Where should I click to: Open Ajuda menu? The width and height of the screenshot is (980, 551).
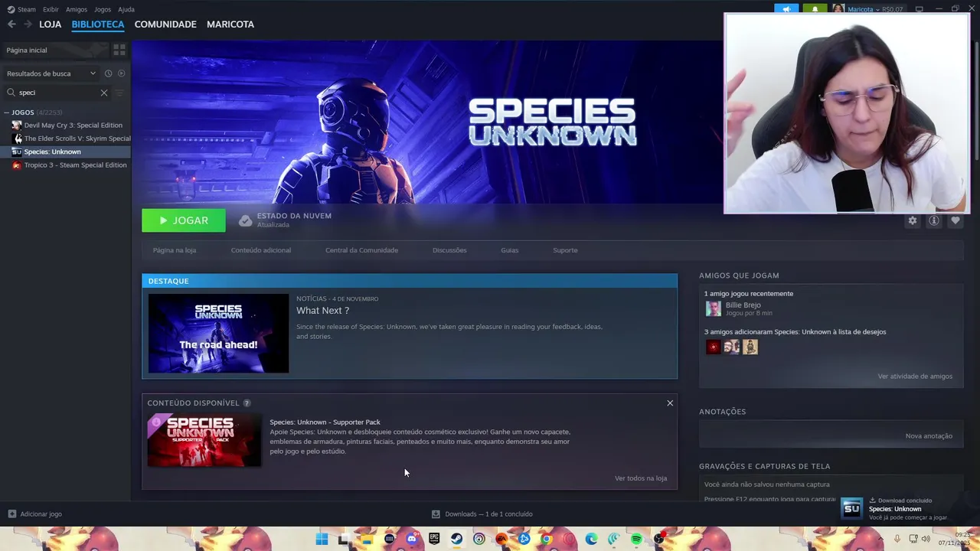point(126,9)
